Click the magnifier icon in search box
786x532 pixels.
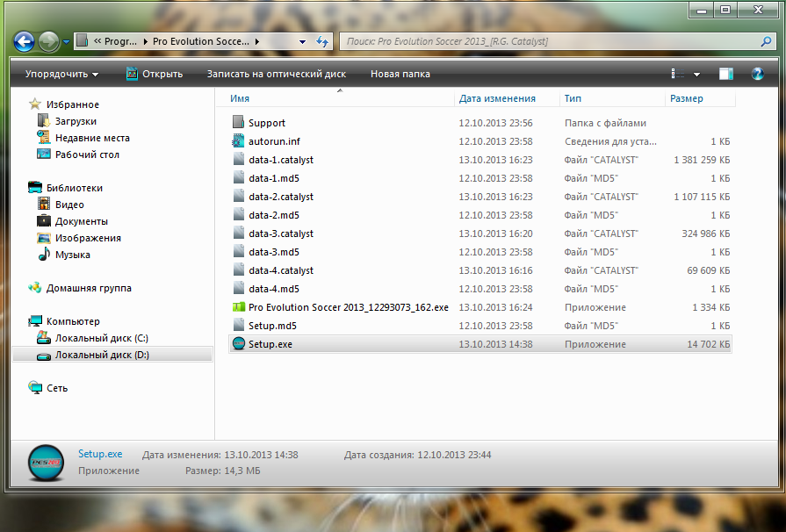pyautogui.click(x=766, y=41)
